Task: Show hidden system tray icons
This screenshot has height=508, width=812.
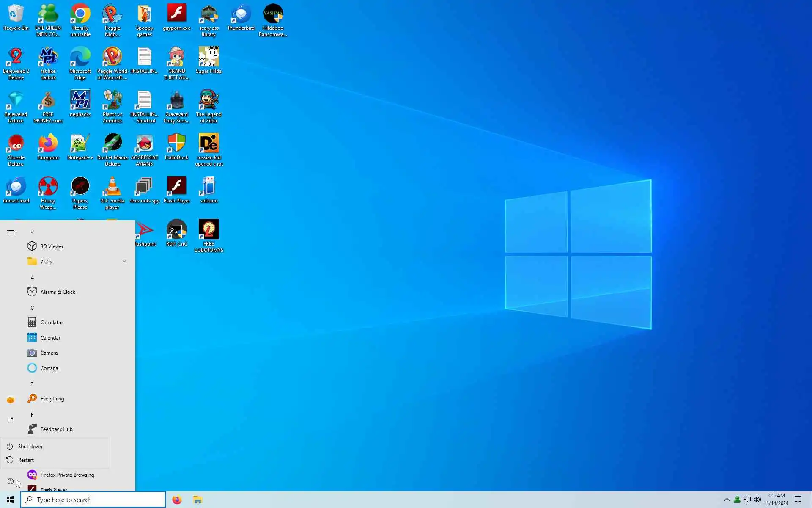Action: coord(727,500)
